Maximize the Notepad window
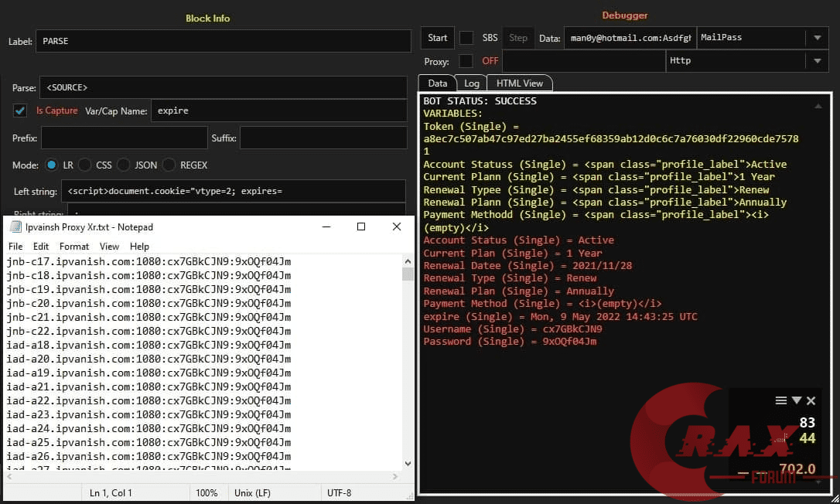 click(x=360, y=226)
